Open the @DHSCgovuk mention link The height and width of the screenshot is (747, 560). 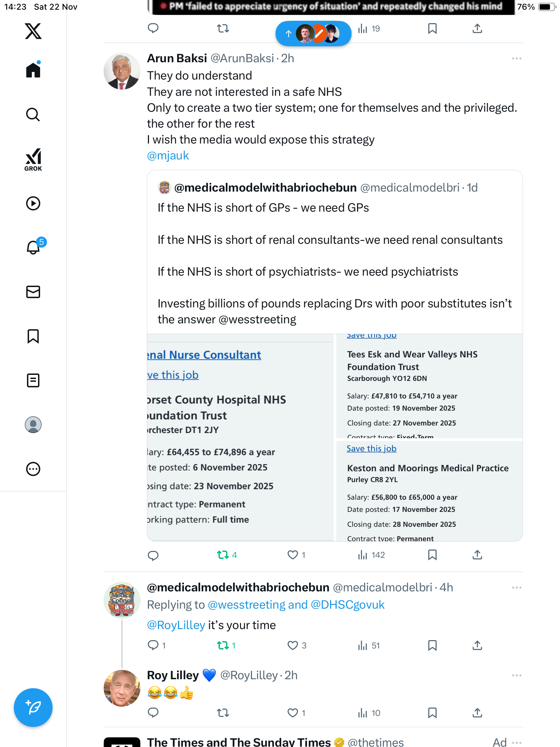click(347, 605)
